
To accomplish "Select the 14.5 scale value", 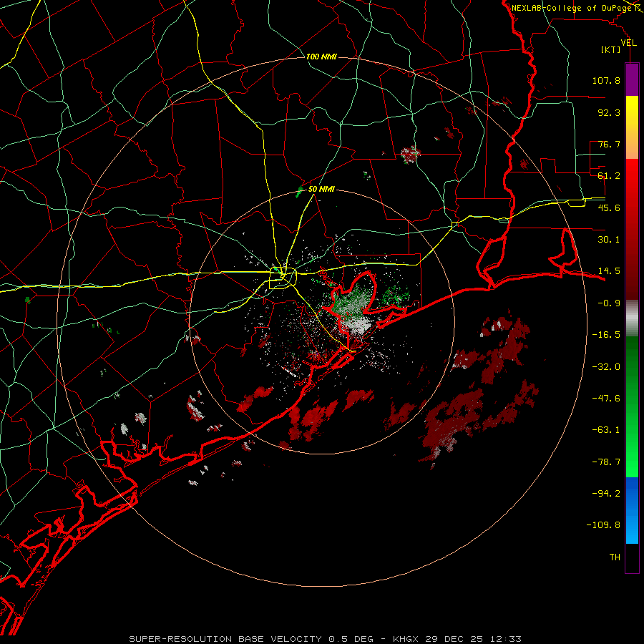I will [x=609, y=271].
